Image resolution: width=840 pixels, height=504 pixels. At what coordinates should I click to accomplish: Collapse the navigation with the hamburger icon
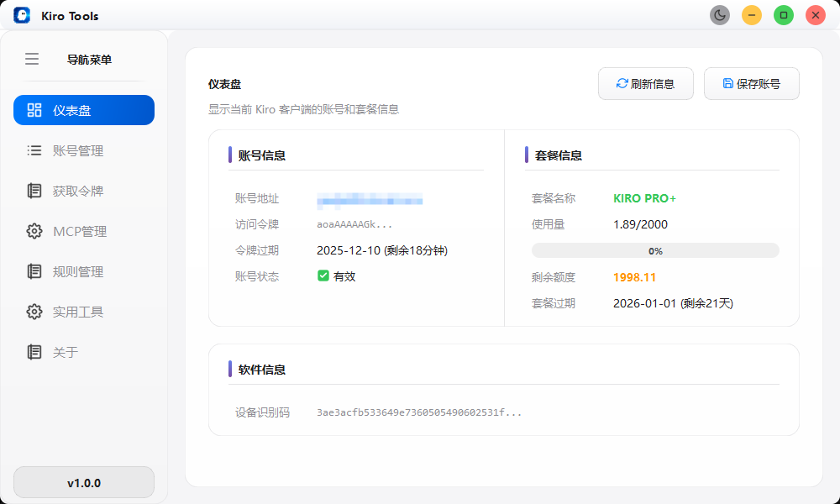[x=32, y=59]
